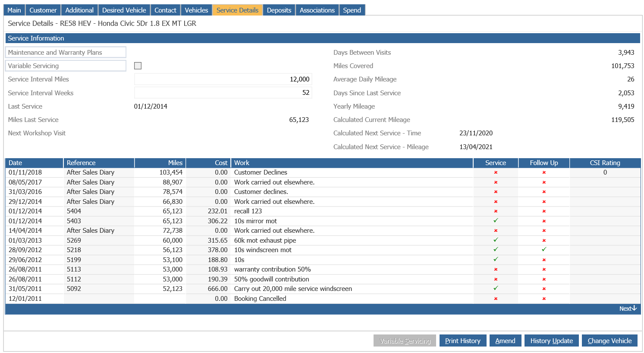644x353 pixels.
Task: Expand the Variable Servicing panel
Action: [x=66, y=66]
